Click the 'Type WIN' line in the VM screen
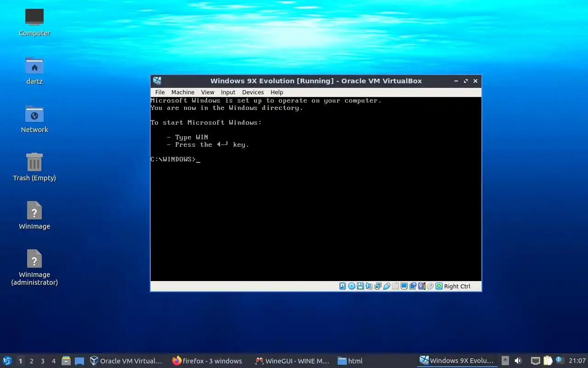Screen dimensions: 588x368 [187, 137]
